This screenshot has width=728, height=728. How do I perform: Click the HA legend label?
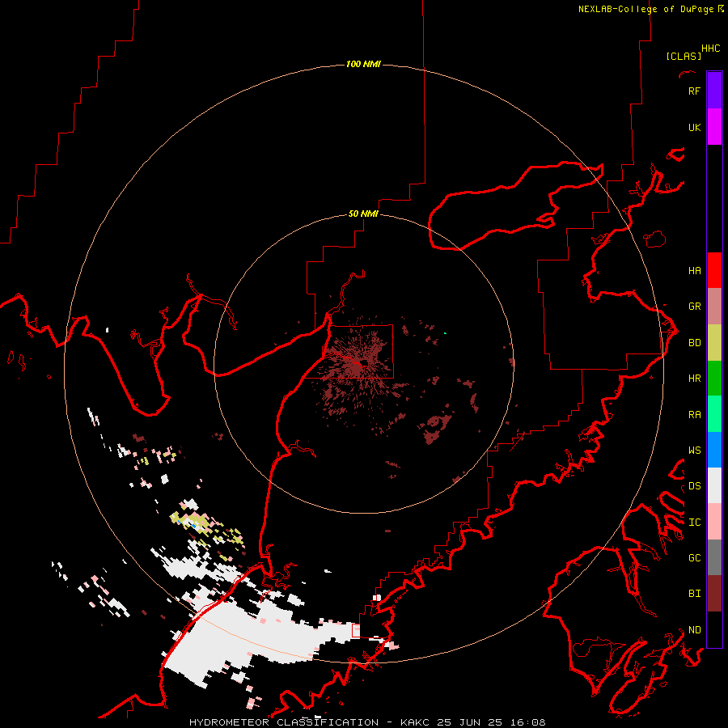(694, 271)
